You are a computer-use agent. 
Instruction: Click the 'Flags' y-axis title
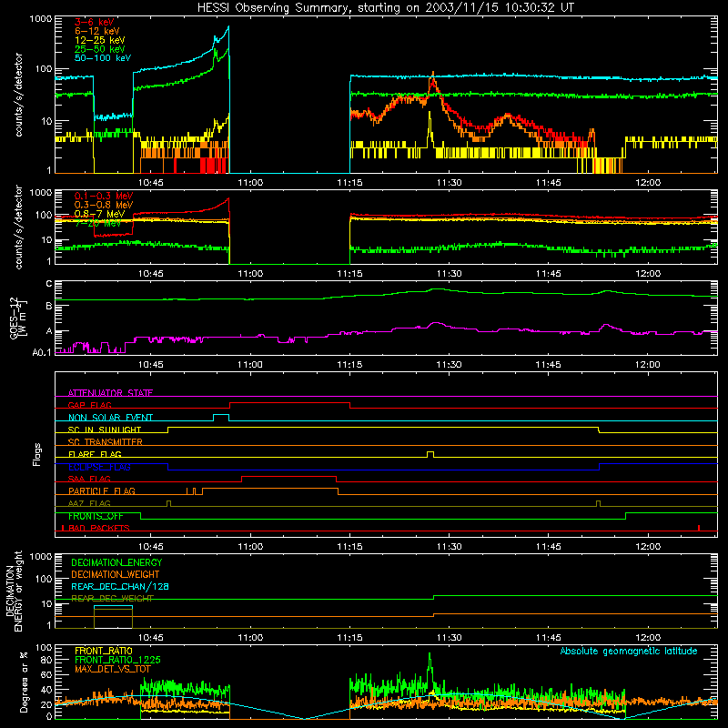click(37, 454)
